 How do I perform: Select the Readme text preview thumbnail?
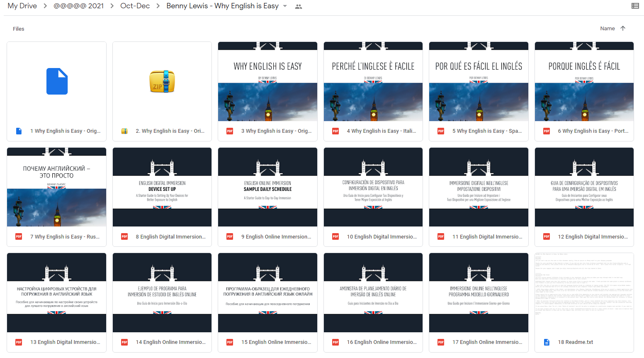tap(584, 292)
